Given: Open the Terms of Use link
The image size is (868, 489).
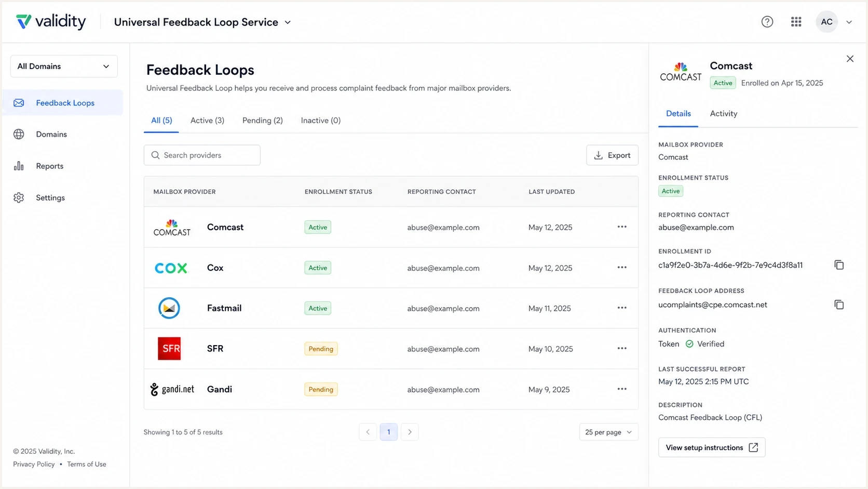Looking at the screenshot, I should coord(87,465).
